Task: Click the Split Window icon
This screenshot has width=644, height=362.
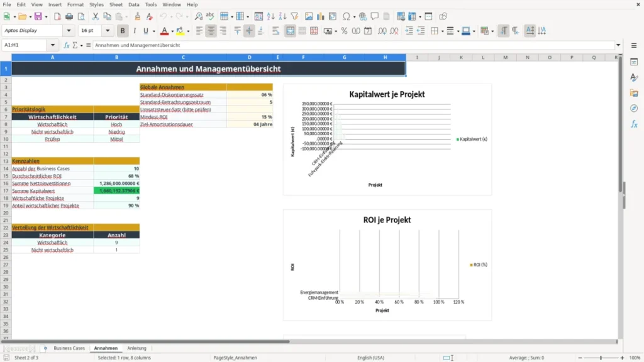Action: [428, 16]
